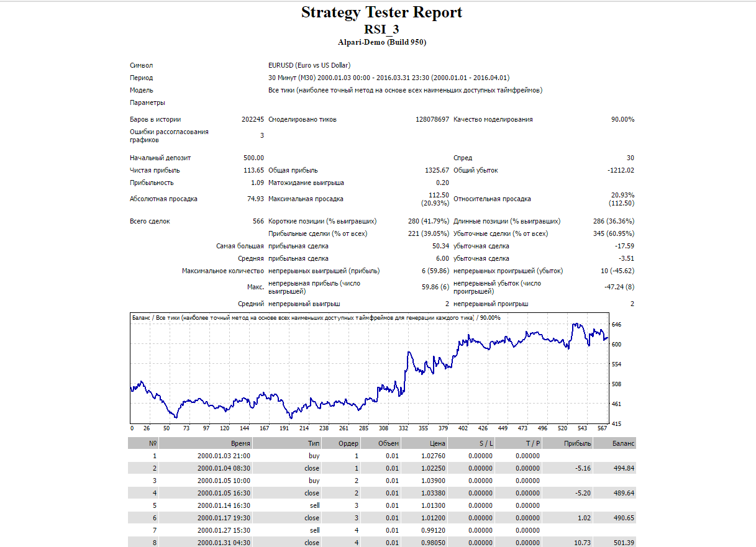Screen dimensions: 756x547
Task: Click the 566 total trades value
Action: coord(258,221)
